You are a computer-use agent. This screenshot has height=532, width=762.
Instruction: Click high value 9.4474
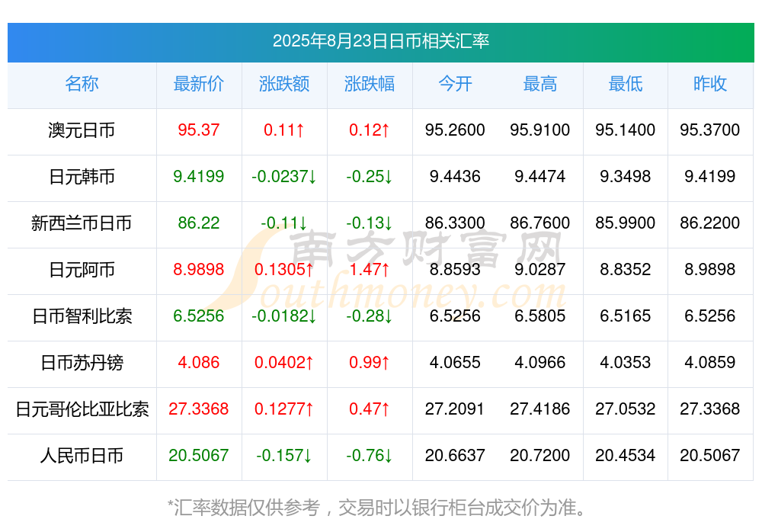coord(540,177)
